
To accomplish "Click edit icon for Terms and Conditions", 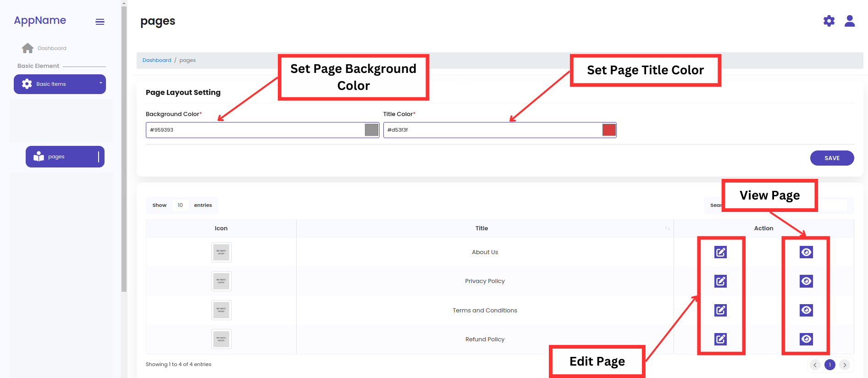I will [720, 311].
